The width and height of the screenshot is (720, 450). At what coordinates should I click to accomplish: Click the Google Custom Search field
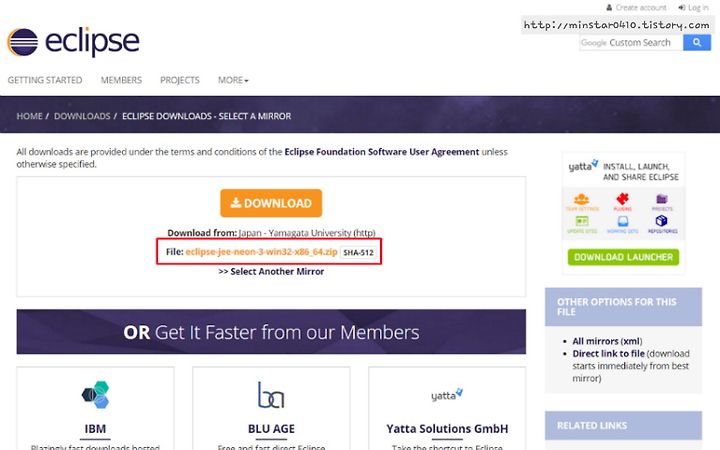click(631, 43)
